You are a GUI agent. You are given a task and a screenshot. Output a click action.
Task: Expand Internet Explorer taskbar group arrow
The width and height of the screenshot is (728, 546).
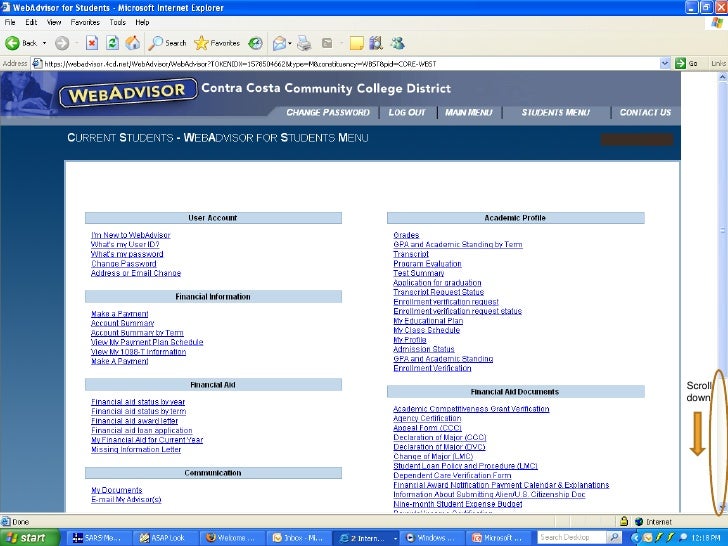click(x=395, y=538)
